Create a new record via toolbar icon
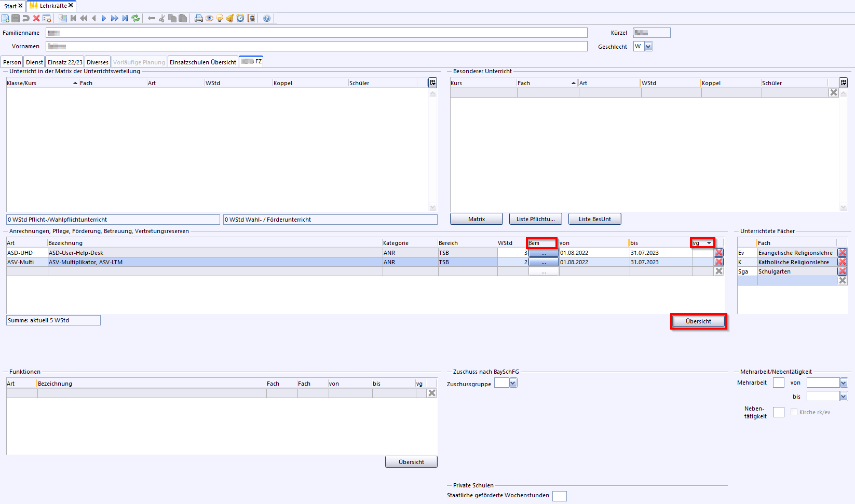The image size is (855, 504). pyautogui.click(x=5, y=18)
